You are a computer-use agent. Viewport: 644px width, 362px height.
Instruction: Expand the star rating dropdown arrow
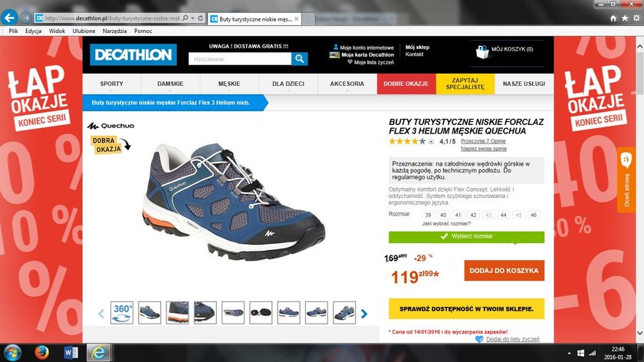point(431,142)
